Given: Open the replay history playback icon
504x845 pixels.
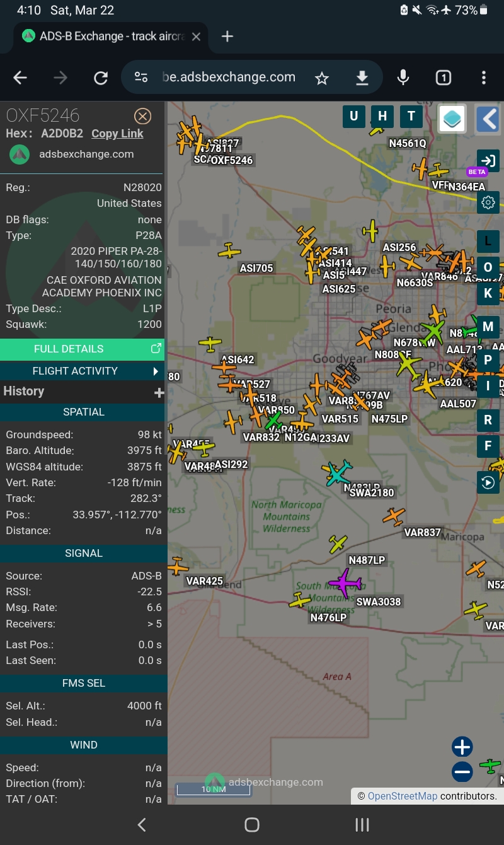Looking at the screenshot, I should pyautogui.click(x=488, y=482).
